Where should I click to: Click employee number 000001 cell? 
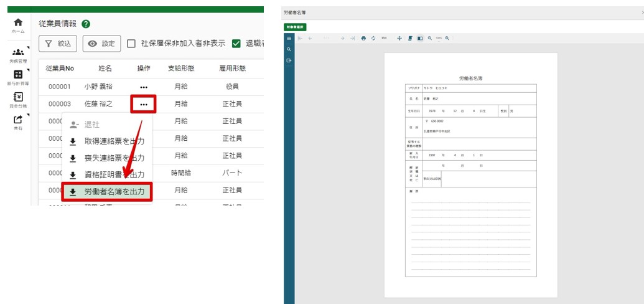(60, 87)
